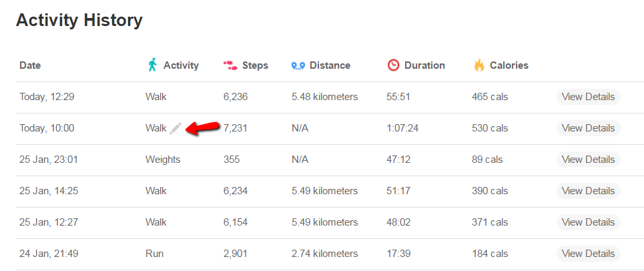Click the Steps column header label

(255, 65)
